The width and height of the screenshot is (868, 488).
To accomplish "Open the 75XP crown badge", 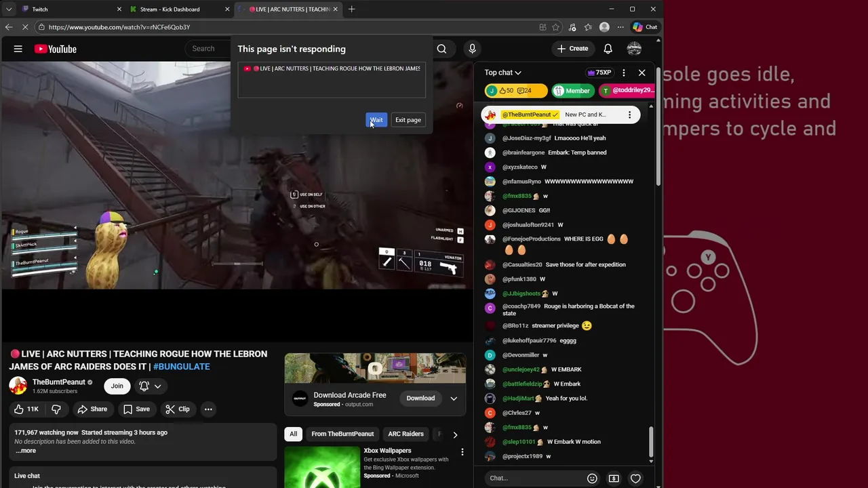I will pyautogui.click(x=599, y=73).
